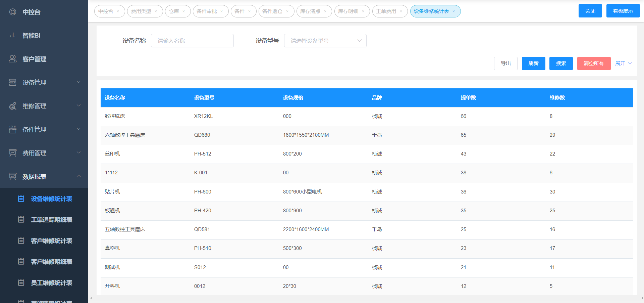644x303 pixels.
Task: Expand more filters with 展开
Action: click(x=623, y=63)
